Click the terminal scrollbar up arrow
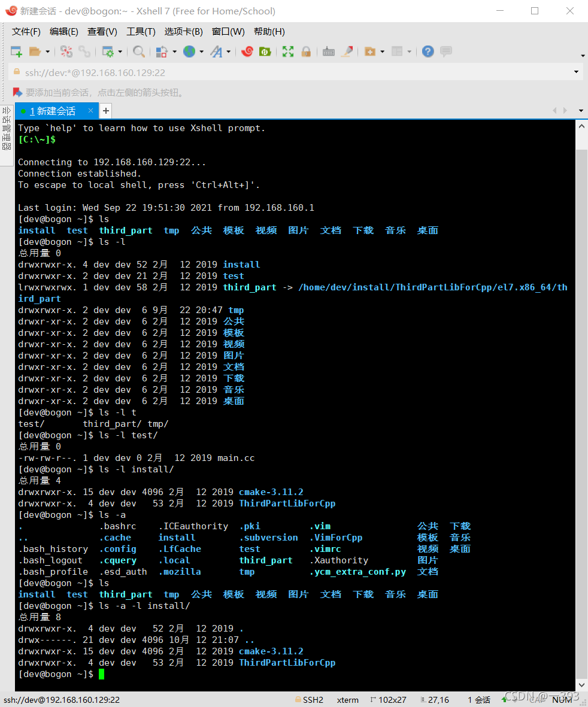Image resolution: width=588 pixels, height=707 pixels. (x=581, y=127)
